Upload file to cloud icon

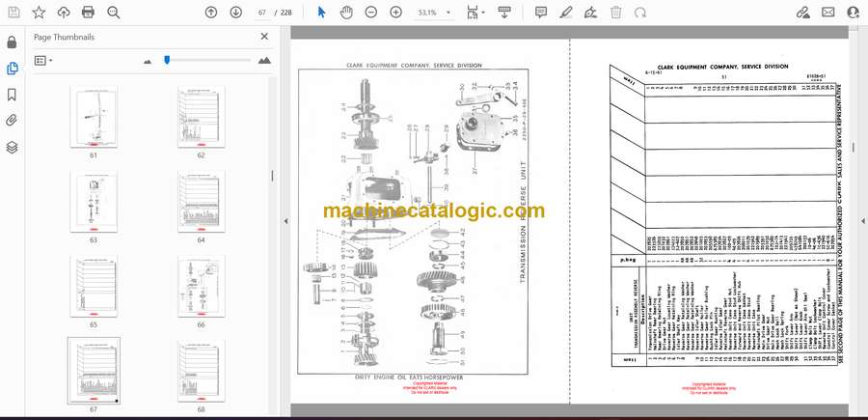click(x=64, y=13)
